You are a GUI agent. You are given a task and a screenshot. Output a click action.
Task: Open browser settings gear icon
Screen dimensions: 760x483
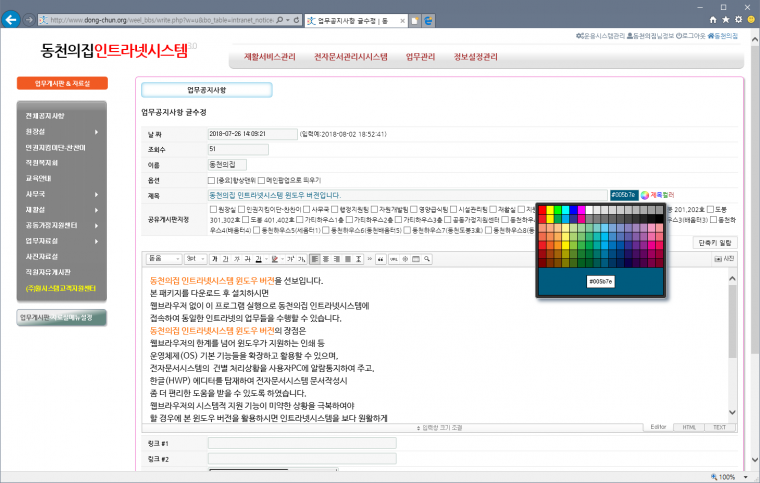(x=742, y=18)
